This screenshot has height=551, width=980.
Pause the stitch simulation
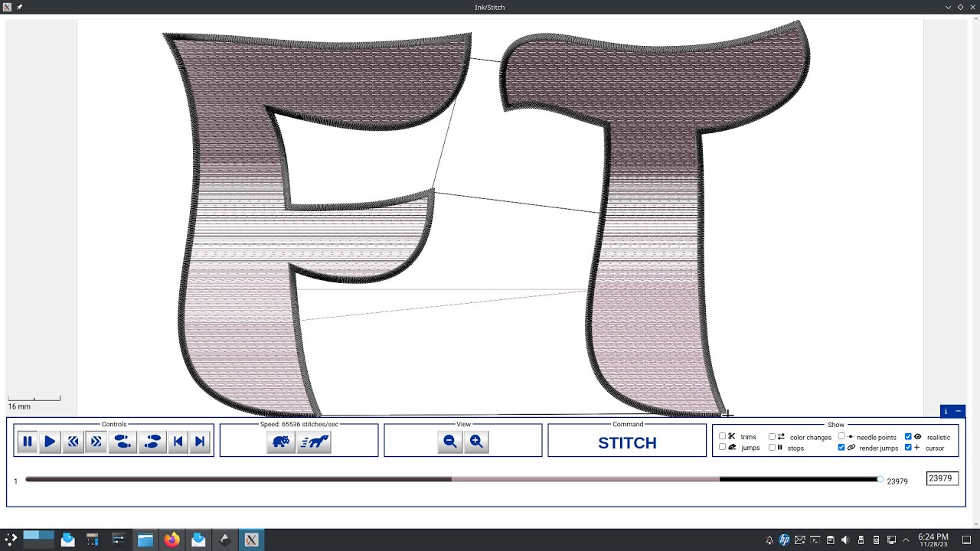[x=28, y=442]
